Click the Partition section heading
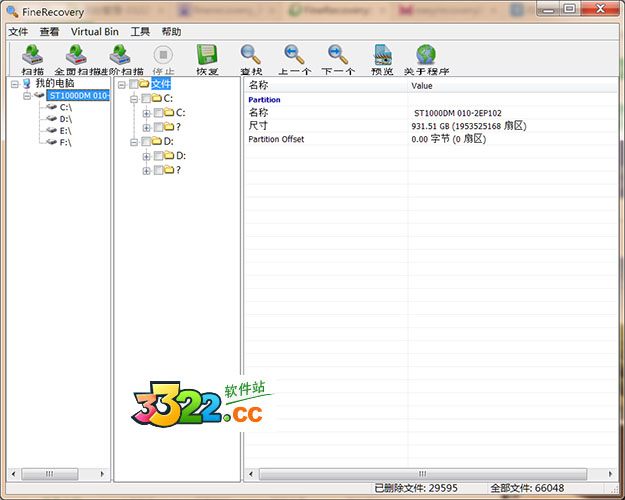 point(264,100)
